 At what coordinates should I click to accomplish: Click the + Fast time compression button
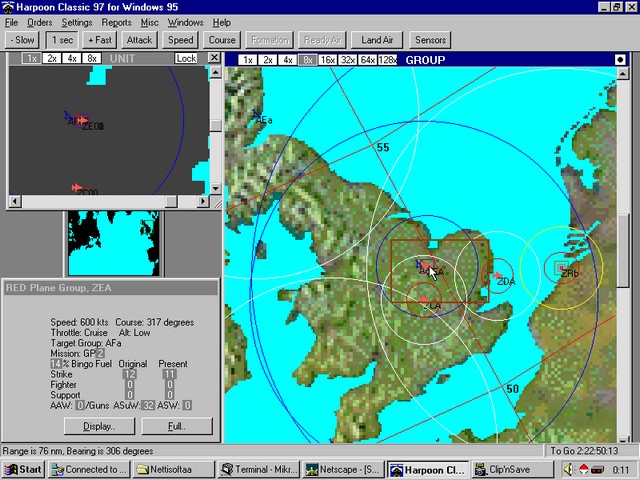100,40
